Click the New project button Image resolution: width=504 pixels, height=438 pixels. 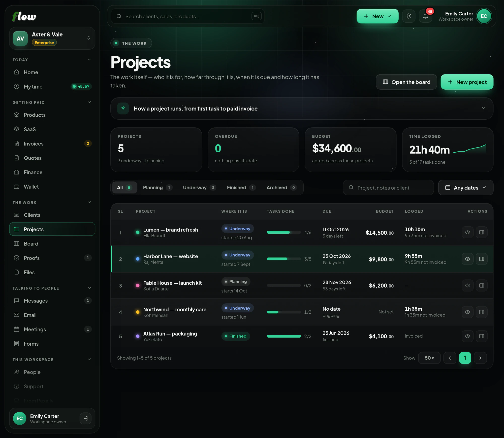pyautogui.click(x=467, y=82)
